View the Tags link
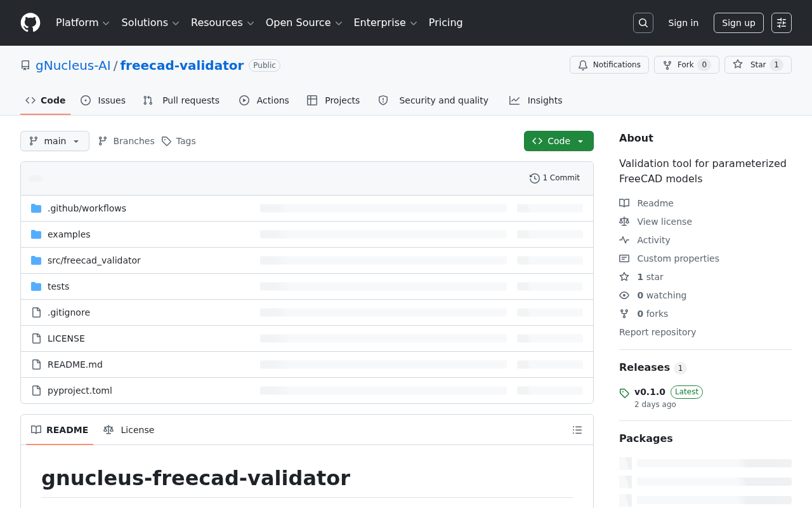The image size is (812, 508). pos(179,141)
